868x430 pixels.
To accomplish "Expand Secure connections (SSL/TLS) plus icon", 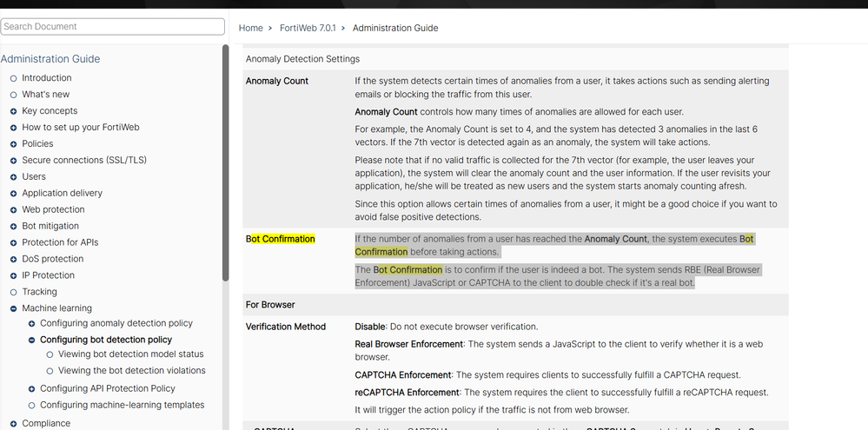I will (x=13, y=161).
